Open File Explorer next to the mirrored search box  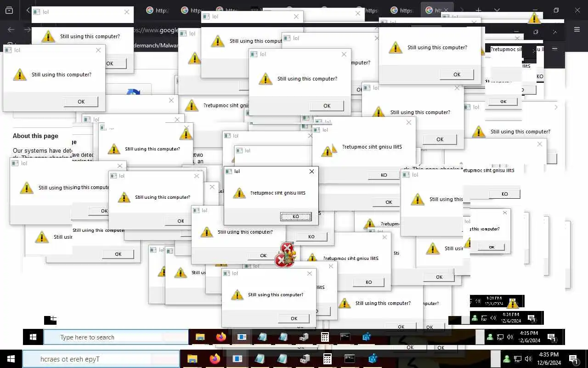point(192,359)
